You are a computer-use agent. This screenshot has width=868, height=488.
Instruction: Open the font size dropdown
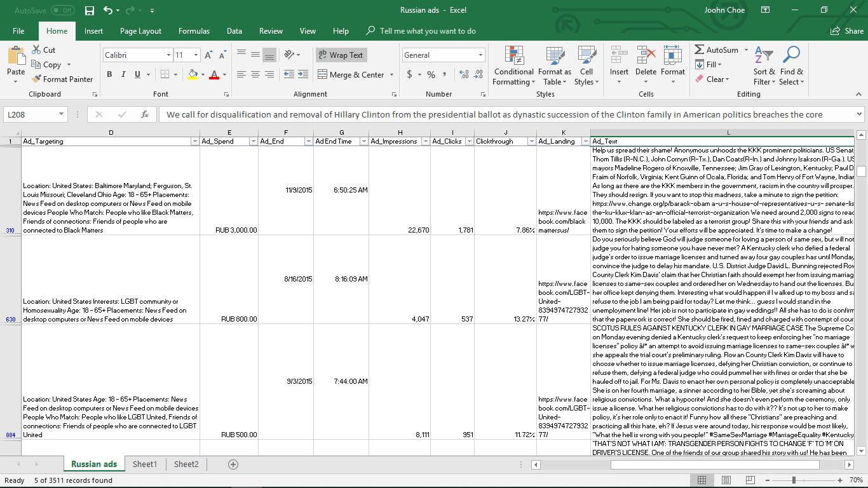(x=196, y=55)
